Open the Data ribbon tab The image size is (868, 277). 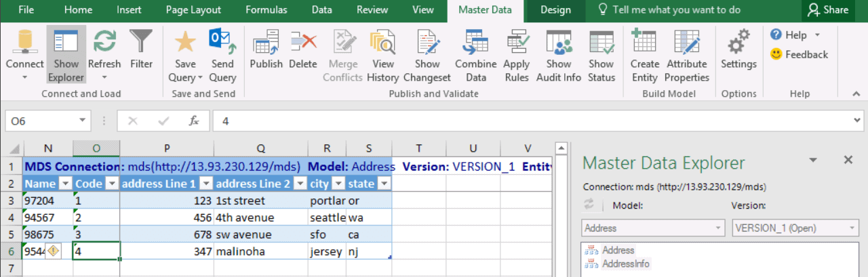322,10
